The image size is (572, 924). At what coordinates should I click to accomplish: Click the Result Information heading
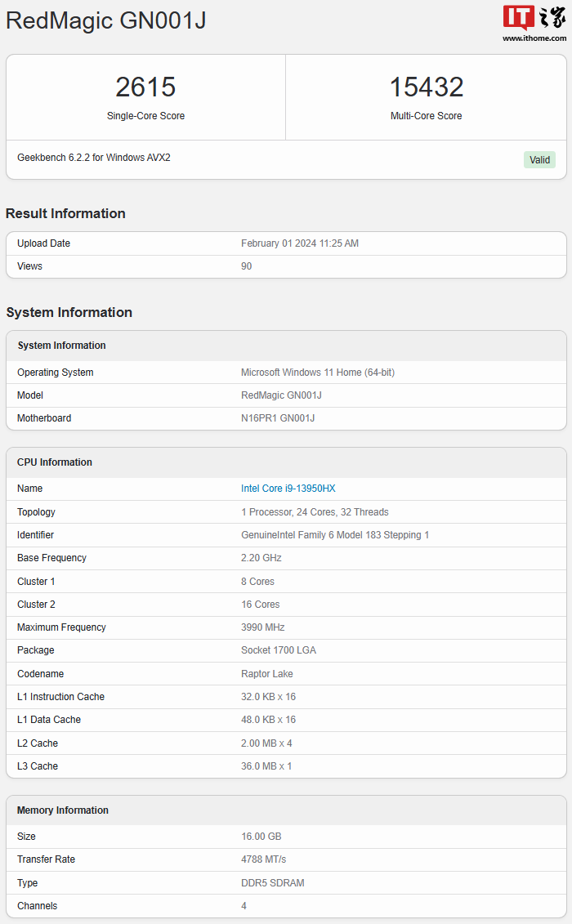click(x=65, y=214)
